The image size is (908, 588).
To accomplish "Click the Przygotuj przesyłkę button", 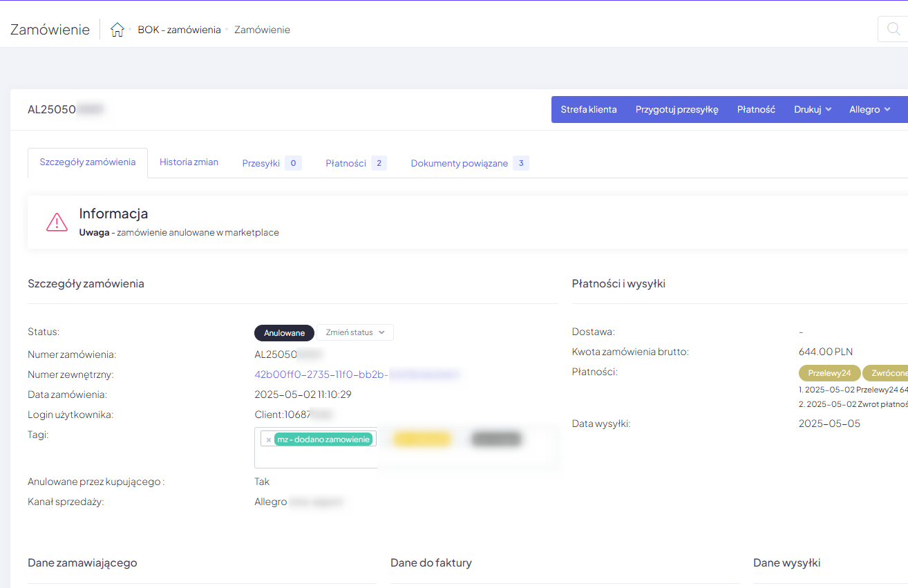I will tap(677, 110).
